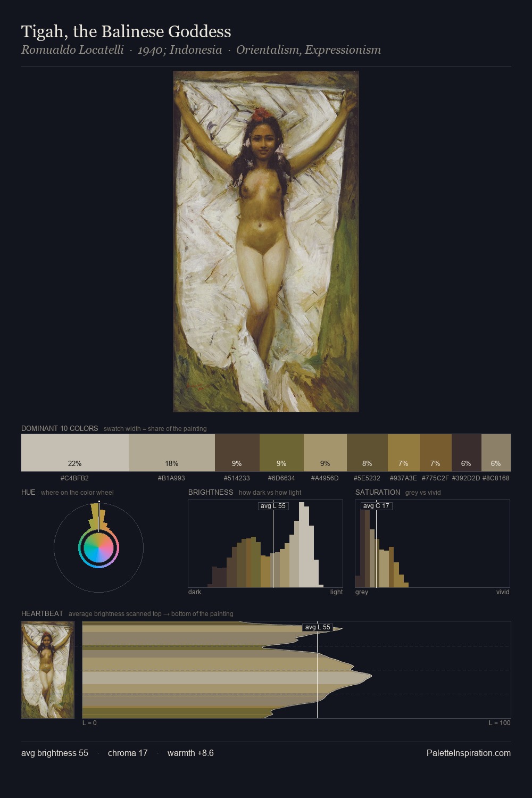Viewport: 532px width, 798px height.
Task: Click the L = 100 axis label
Action: [500, 723]
